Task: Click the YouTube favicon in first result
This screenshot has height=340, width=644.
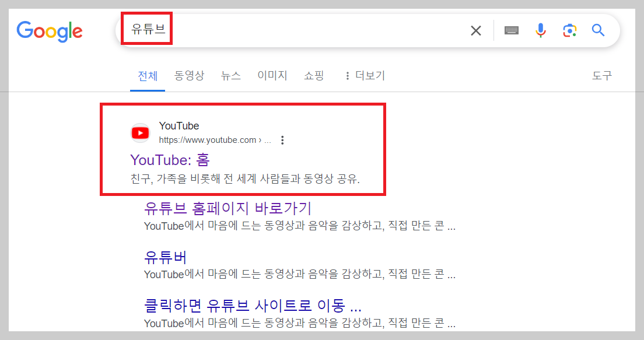Action: pos(141,133)
